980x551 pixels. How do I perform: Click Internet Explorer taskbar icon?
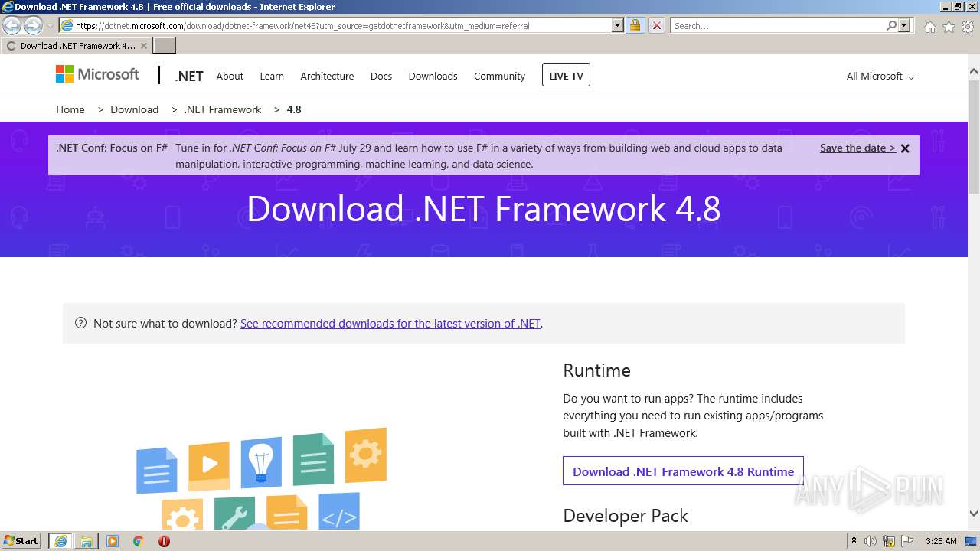click(60, 541)
